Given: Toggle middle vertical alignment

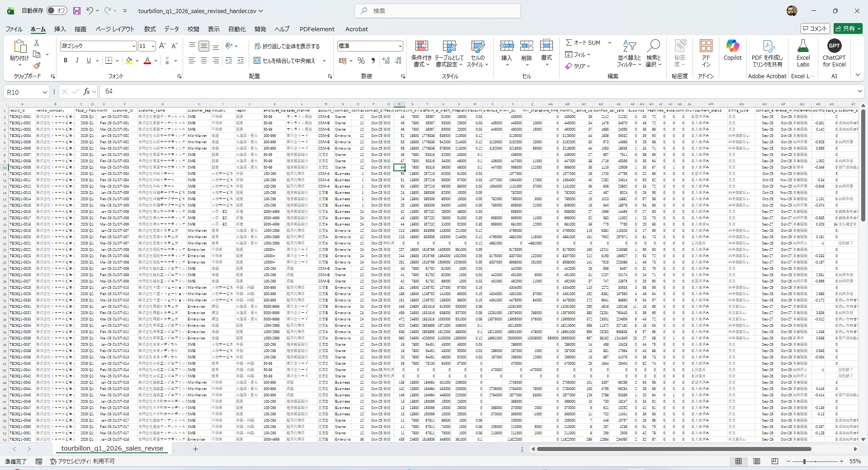Looking at the screenshot, I should point(204,46).
